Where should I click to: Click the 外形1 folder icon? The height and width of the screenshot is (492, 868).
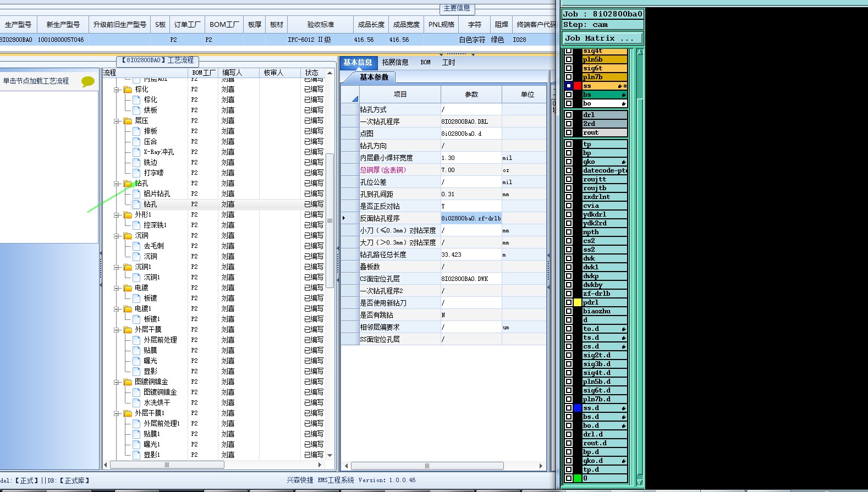[128, 214]
